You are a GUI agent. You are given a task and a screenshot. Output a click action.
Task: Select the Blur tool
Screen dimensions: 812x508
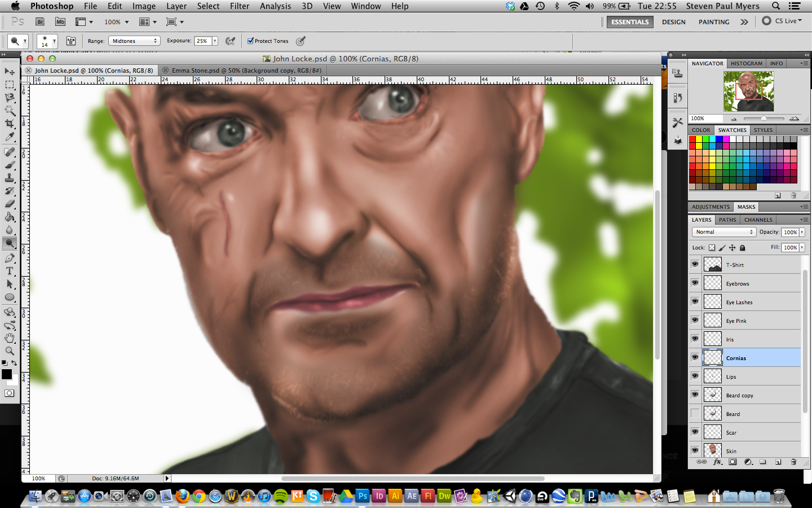[10, 230]
